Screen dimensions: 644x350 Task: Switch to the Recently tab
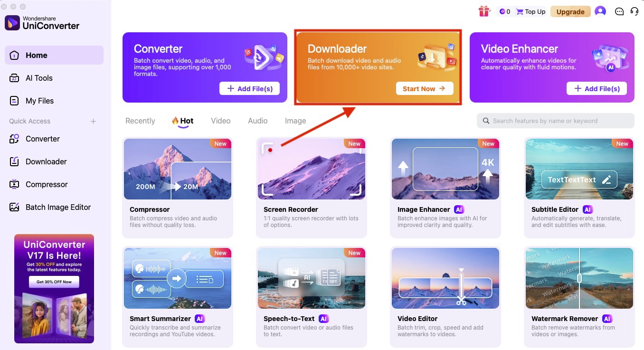point(140,121)
